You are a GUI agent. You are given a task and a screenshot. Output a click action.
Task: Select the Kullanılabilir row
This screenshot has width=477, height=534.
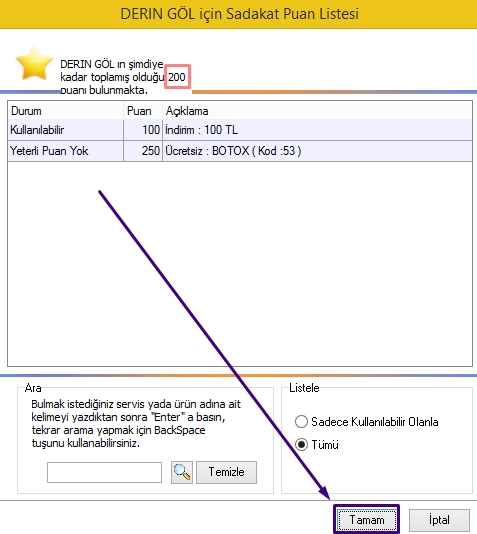tap(240, 130)
